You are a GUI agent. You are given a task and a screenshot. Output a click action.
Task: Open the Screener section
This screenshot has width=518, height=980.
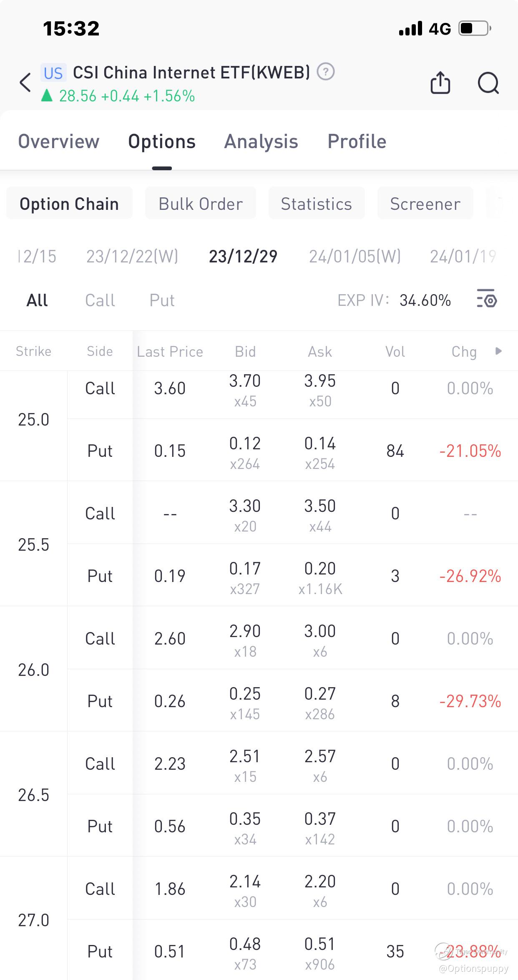point(425,204)
